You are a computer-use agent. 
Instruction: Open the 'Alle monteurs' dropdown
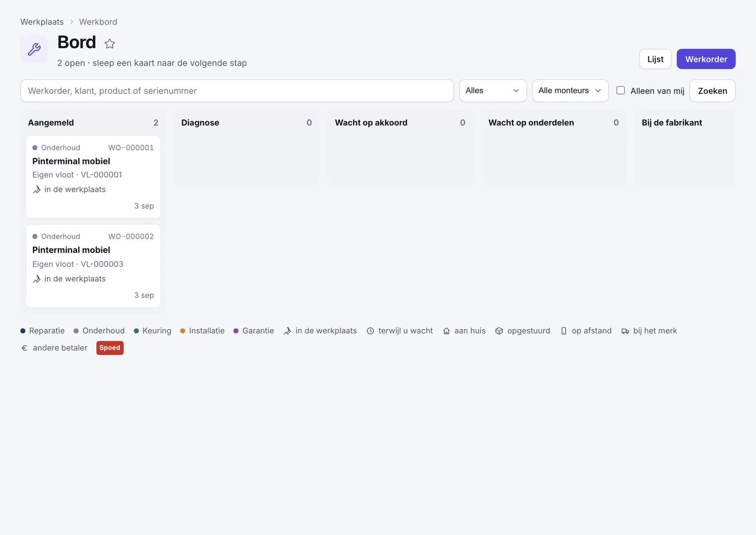570,91
